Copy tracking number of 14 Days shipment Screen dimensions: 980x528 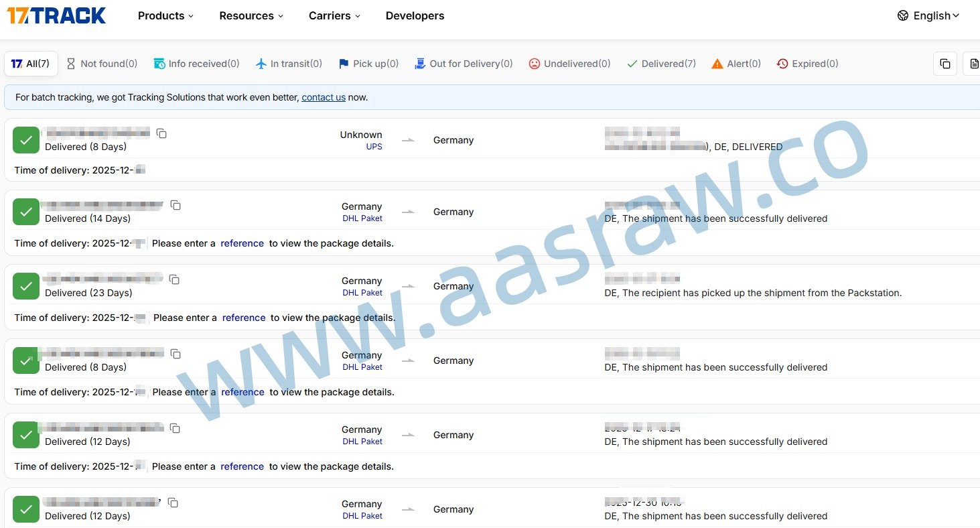[x=176, y=205]
